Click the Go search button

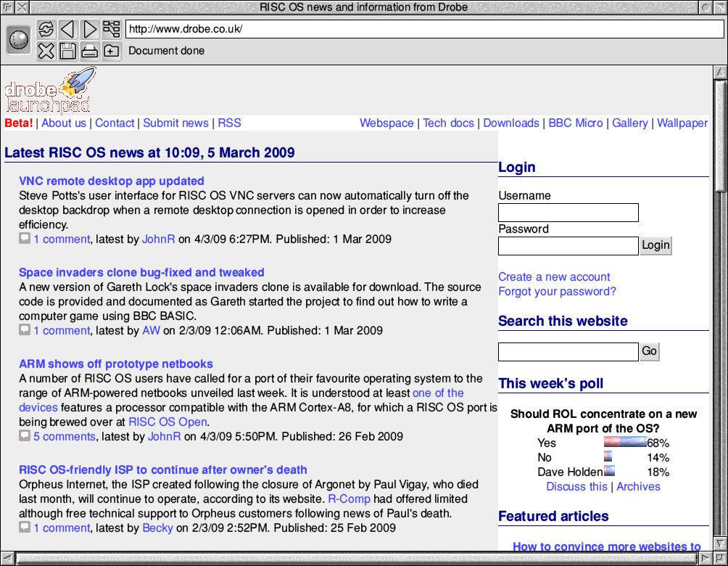point(649,351)
